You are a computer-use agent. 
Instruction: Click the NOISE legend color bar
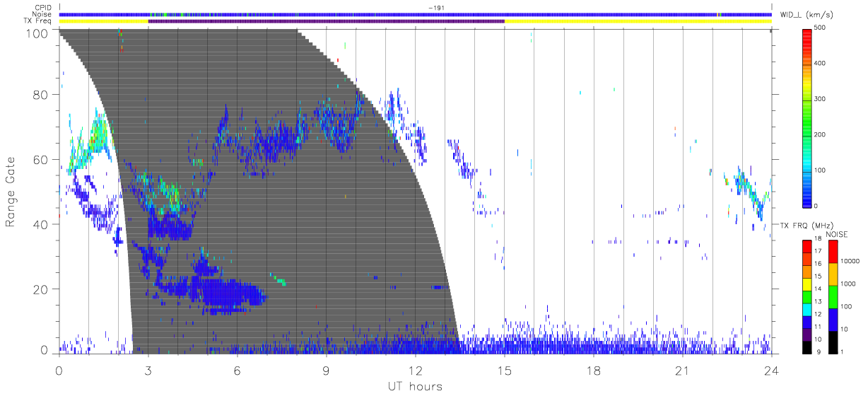[833, 296]
